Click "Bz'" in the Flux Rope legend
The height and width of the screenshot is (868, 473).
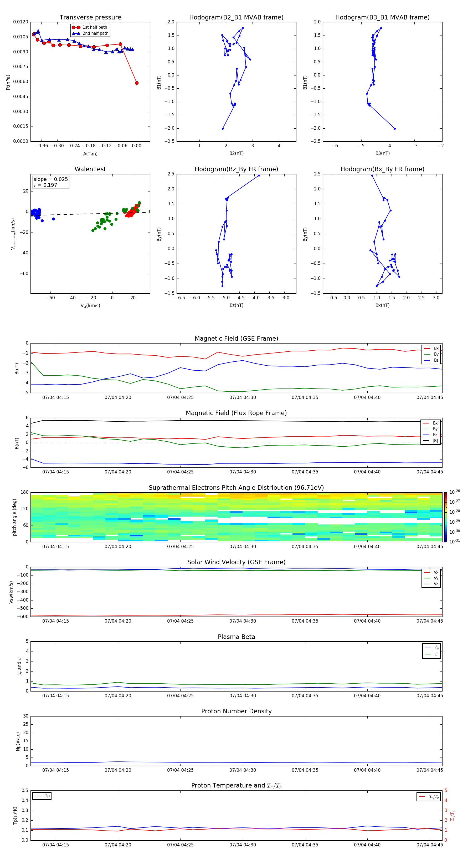coord(436,435)
